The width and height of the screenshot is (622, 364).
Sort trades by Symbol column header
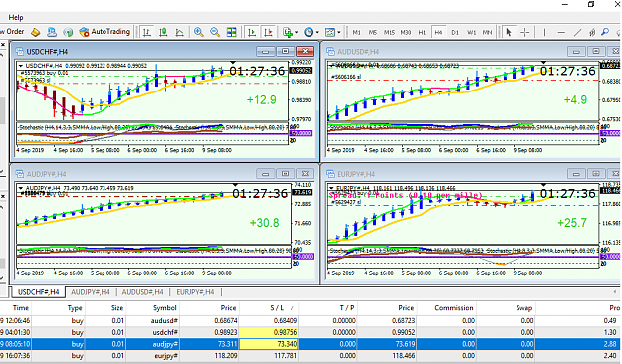click(153, 308)
